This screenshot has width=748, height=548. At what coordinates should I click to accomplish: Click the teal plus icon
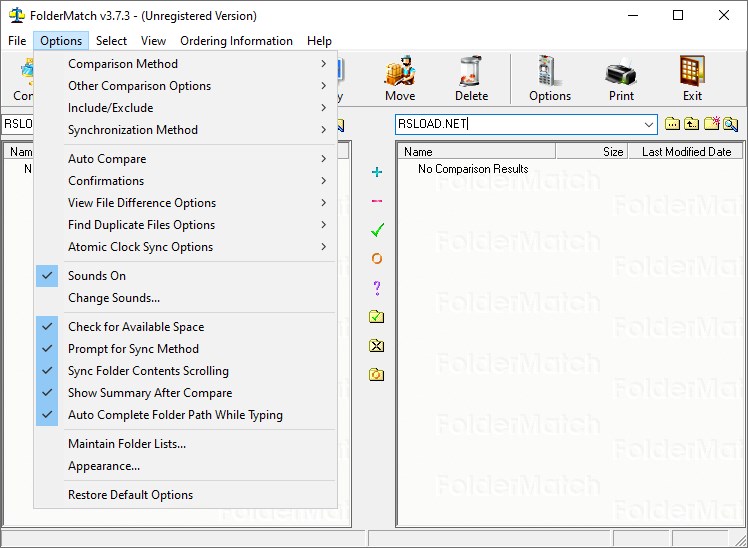(377, 172)
